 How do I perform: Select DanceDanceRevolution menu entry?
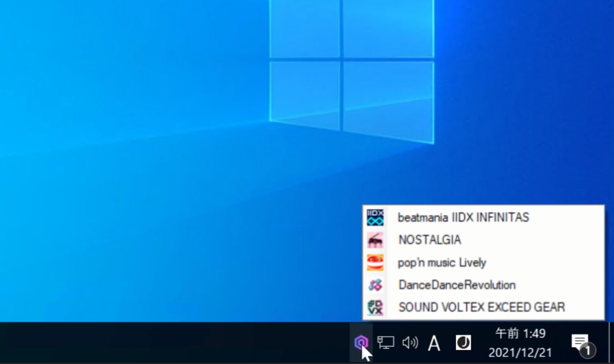483,285
